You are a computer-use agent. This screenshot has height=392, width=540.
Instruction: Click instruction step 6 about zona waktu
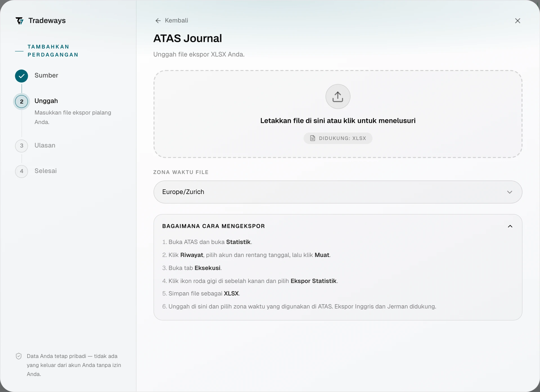pos(299,307)
